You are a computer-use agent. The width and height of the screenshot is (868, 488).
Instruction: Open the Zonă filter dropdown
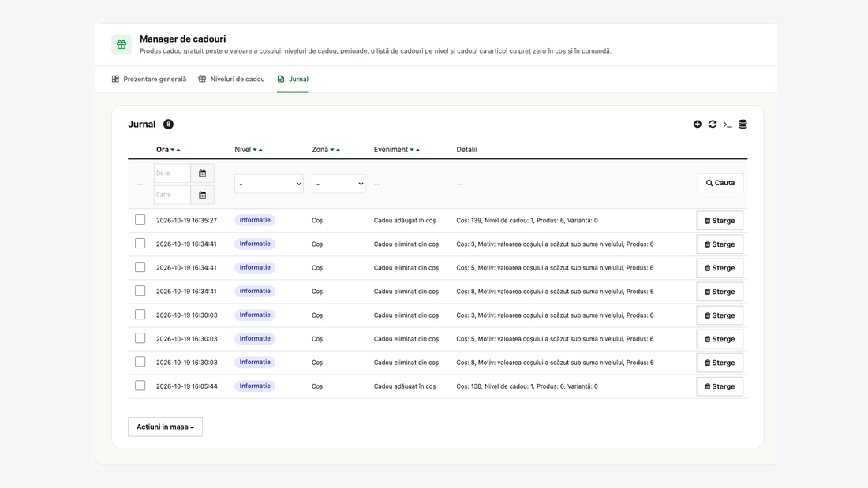(339, 184)
